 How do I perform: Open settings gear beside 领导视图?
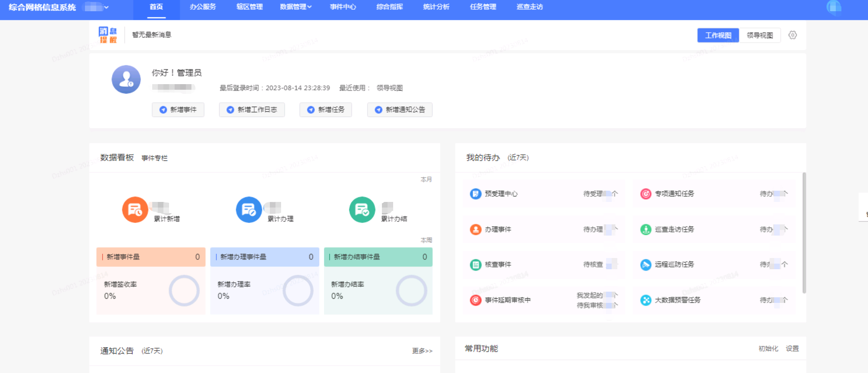(792, 35)
